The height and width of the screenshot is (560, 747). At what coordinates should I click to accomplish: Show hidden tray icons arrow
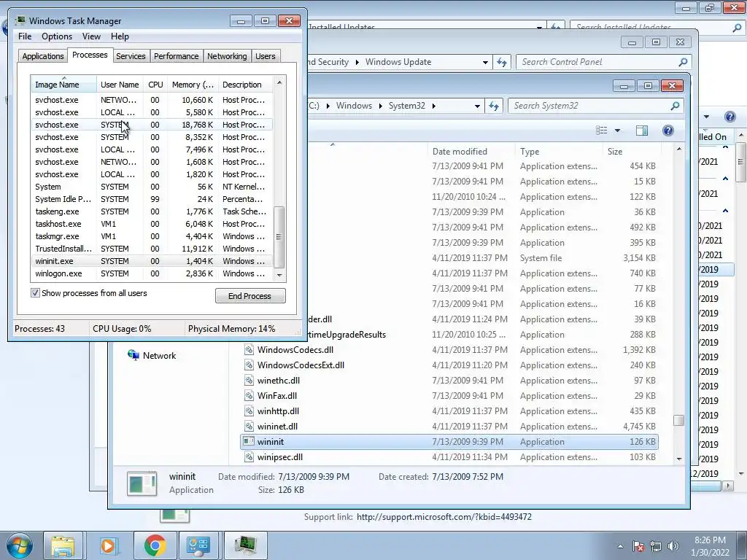pos(620,546)
